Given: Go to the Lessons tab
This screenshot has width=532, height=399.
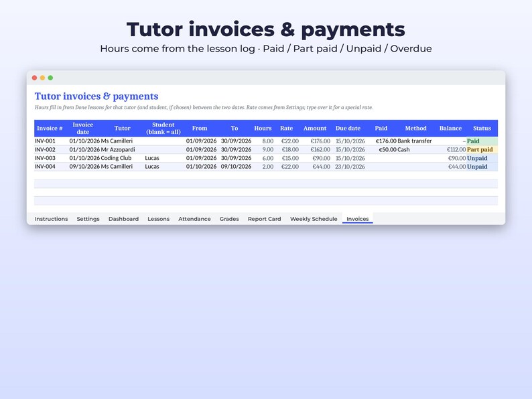Looking at the screenshot, I should [158, 219].
